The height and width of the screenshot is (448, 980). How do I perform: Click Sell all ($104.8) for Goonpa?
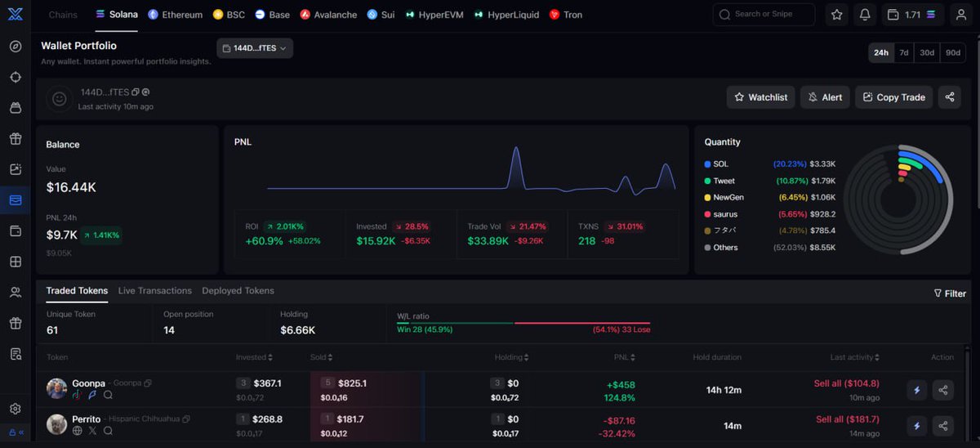click(847, 383)
